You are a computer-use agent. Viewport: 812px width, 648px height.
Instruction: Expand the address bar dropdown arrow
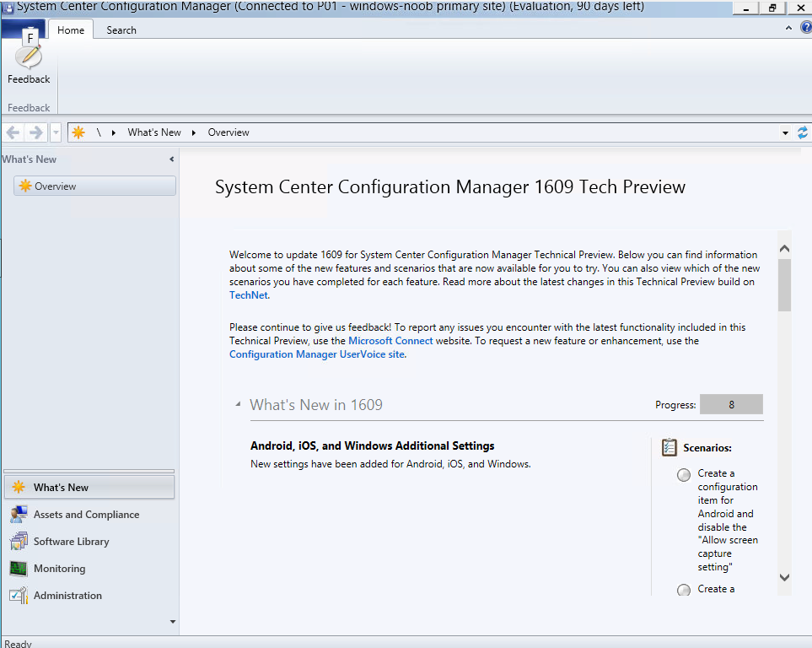tap(785, 133)
